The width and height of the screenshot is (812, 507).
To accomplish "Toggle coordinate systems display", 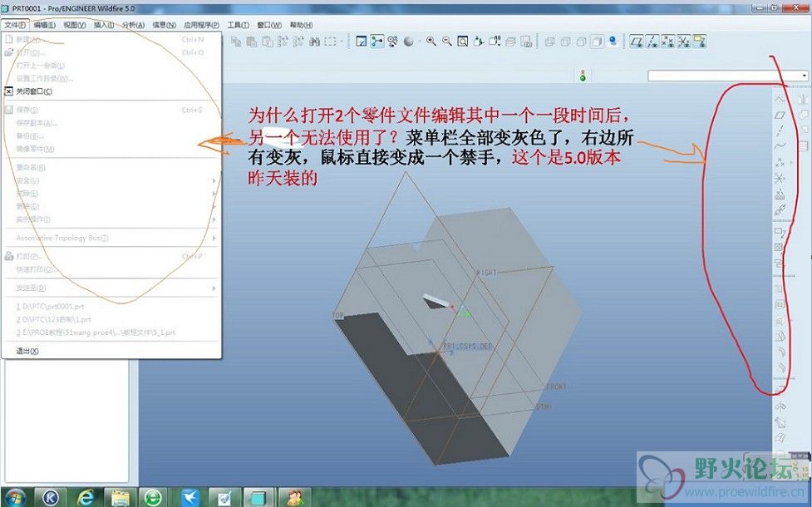I will (684, 42).
